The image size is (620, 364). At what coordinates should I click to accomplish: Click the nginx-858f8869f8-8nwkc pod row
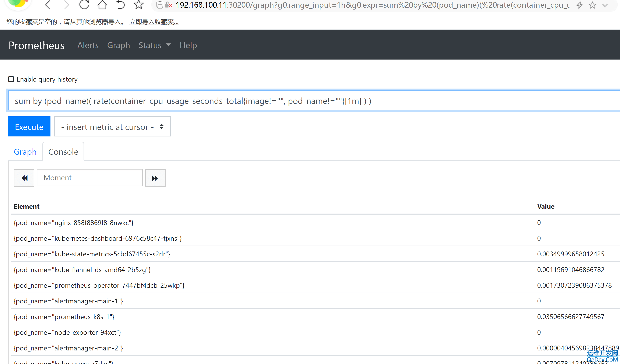316,223
